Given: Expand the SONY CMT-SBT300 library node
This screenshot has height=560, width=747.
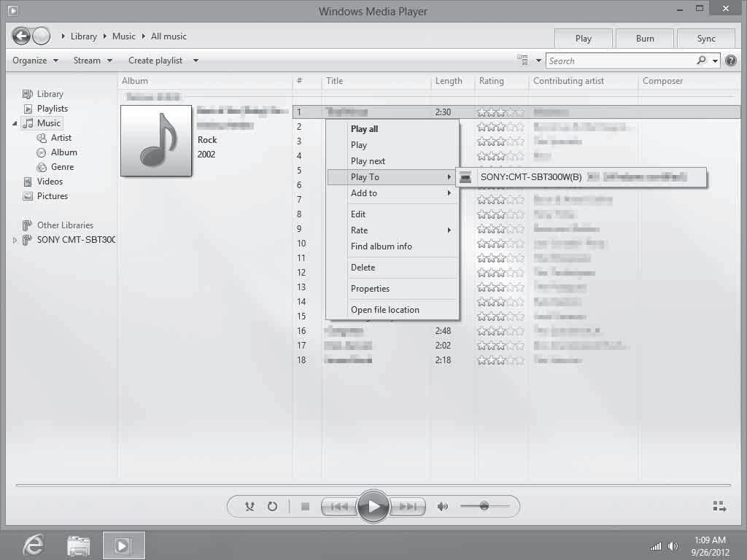Looking at the screenshot, I should (15, 240).
